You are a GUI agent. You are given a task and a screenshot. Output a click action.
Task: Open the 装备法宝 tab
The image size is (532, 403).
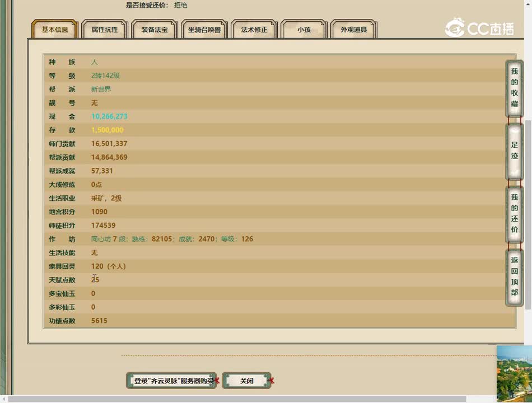(x=155, y=30)
